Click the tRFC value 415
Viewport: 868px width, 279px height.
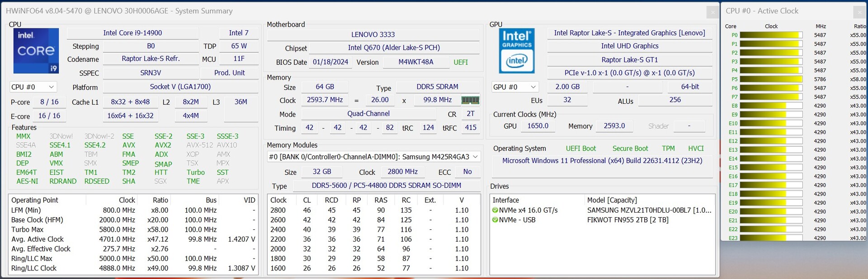coord(471,128)
